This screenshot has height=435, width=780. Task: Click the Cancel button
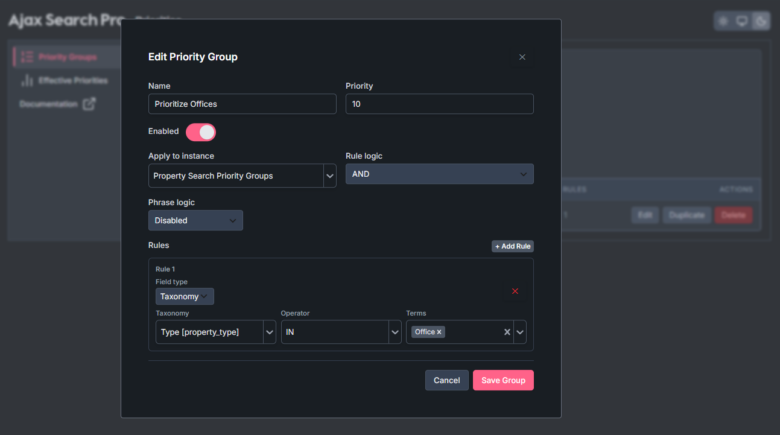tap(447, 380)
